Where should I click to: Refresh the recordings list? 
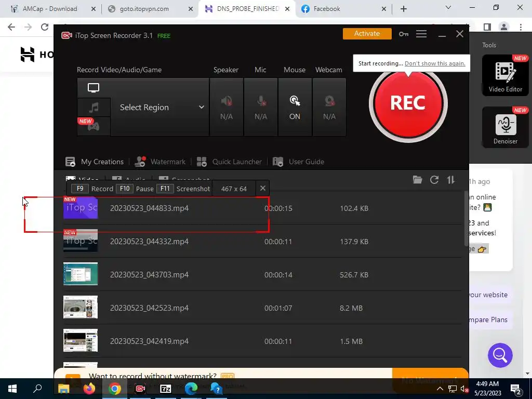tap(434, 180)
